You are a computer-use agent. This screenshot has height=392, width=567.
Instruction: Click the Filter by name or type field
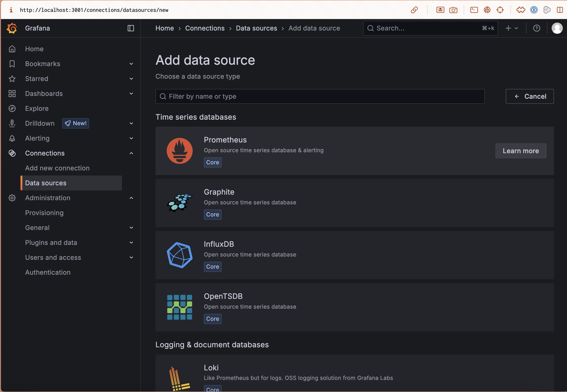[320, 96]
